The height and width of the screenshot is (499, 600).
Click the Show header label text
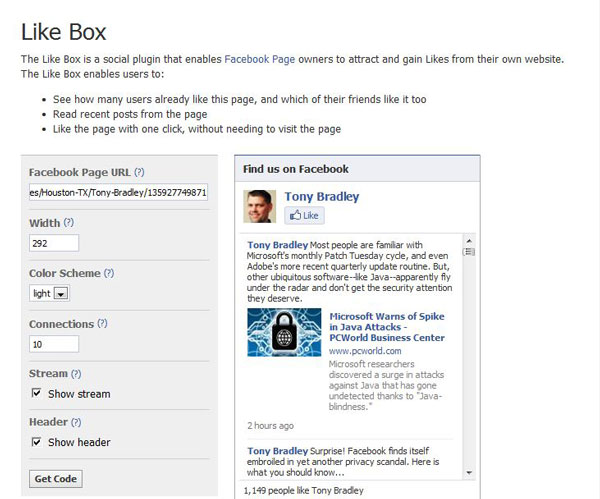pyautogui.click(x=79, y=442)
